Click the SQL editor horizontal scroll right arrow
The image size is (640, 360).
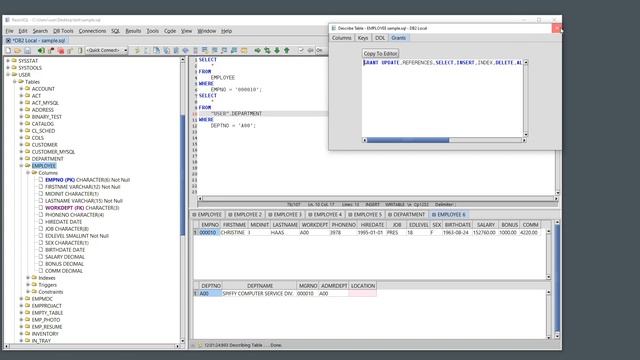(x=556, y=198)
